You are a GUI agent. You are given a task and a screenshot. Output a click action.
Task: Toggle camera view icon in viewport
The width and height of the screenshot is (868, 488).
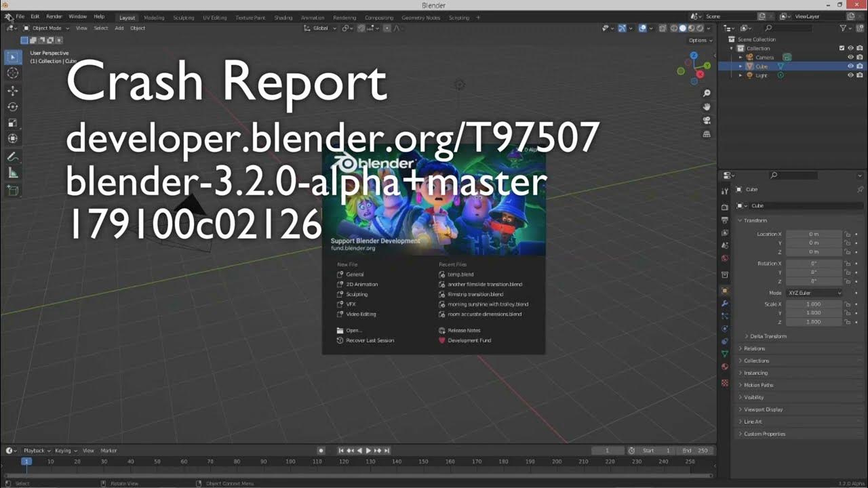(707, 120)
